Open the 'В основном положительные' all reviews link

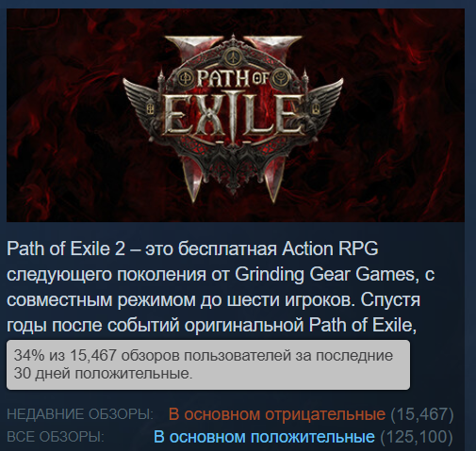coord(264,437)
